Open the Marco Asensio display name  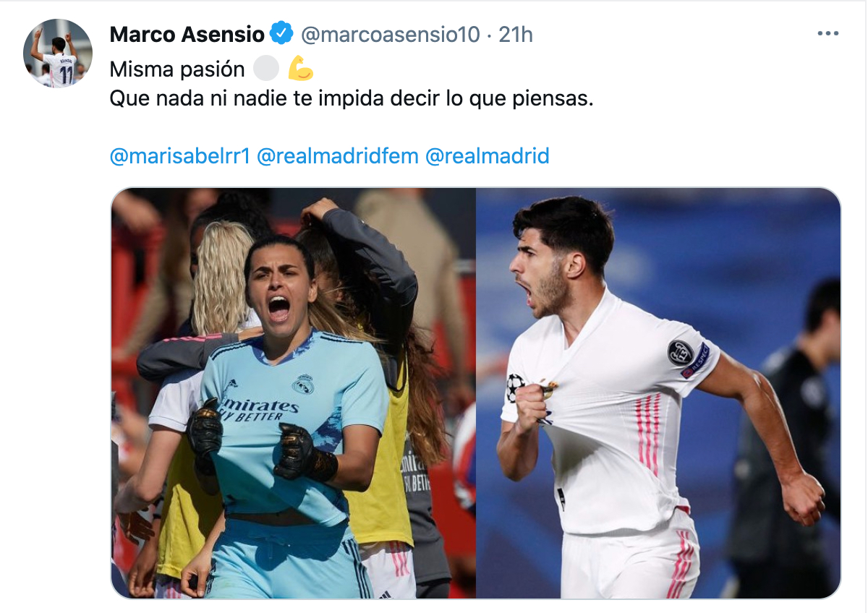click(x=187, y=34)
